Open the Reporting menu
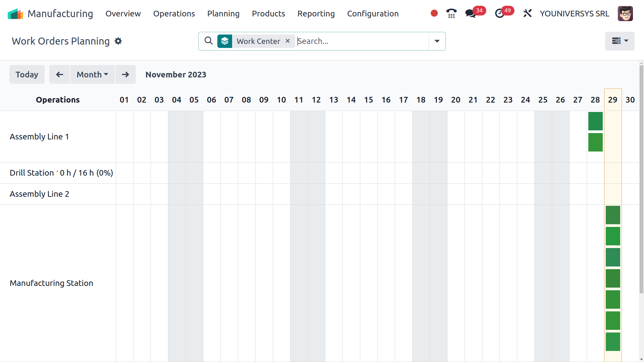This screenshot has height=362, width=644. (x=316, y=14)
